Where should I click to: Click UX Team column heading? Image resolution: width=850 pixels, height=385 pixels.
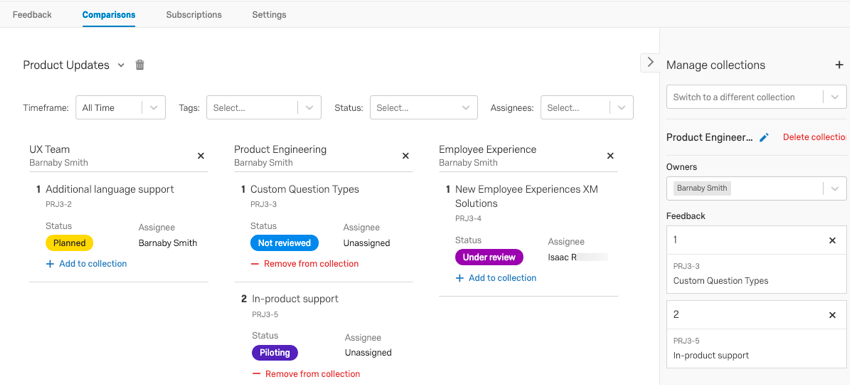click(49, 150)
